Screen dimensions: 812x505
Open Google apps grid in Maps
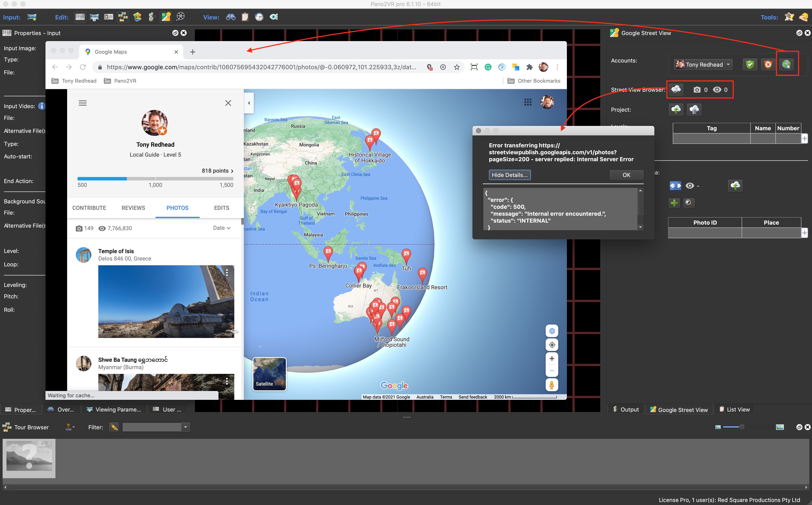point(528,102)
